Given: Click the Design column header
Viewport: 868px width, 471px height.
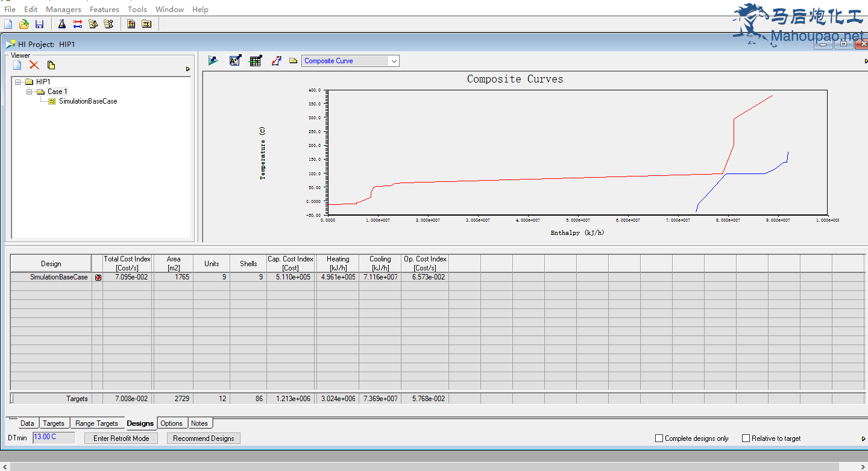Looking at the screenshot, I should tap(51, 263).
